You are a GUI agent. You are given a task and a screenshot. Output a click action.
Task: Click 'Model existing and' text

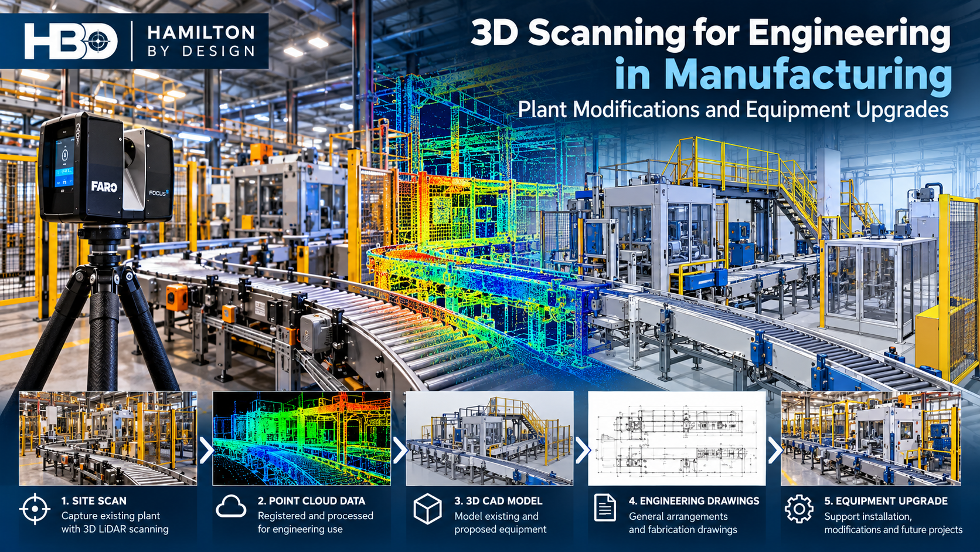[x=496, y=516]
